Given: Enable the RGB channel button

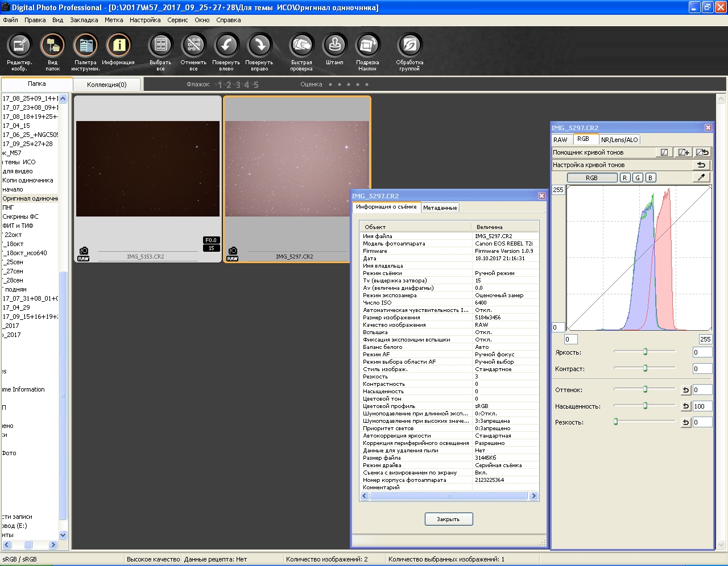Looking at the screenshot, I should coord(591,178).
